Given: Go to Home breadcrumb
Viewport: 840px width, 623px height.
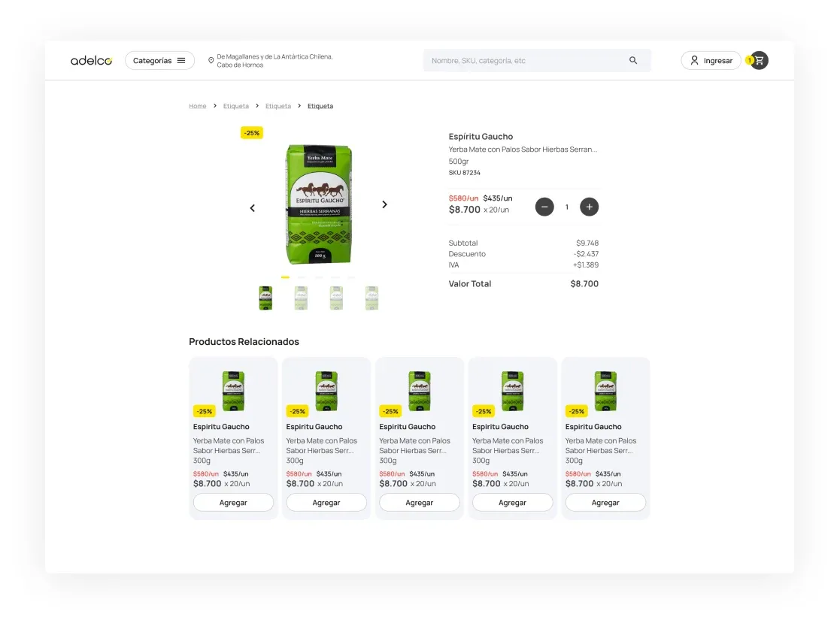Looking at the screenshot, I should point(197,106).
